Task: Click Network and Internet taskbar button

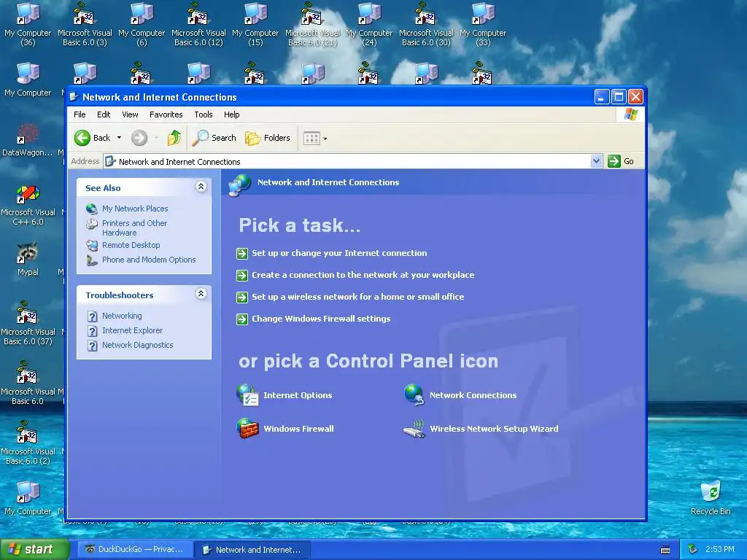Action: pos(253,550)
